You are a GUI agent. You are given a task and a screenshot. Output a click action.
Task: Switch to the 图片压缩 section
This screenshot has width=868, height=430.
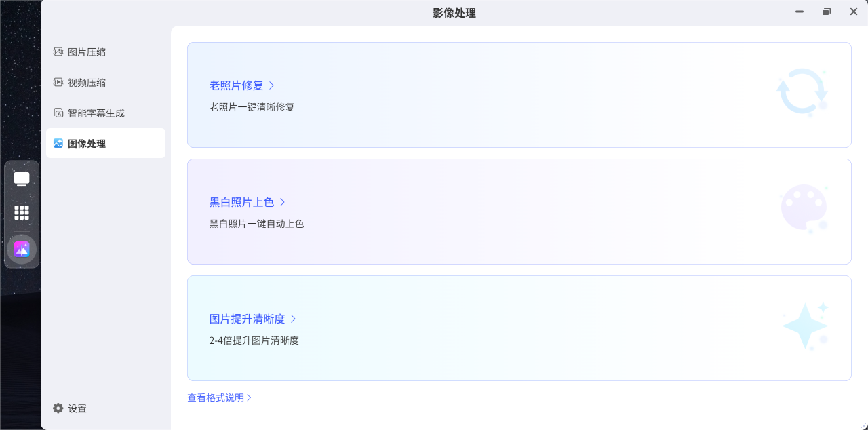tap(85, 52)
